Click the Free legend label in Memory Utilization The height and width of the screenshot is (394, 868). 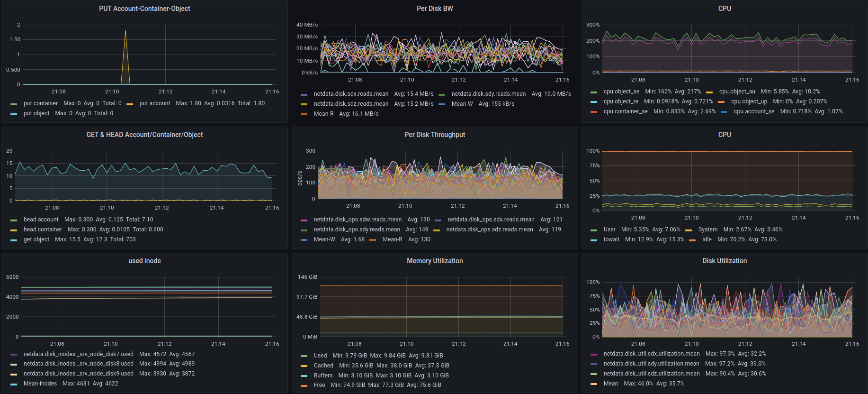pos(319,385)
